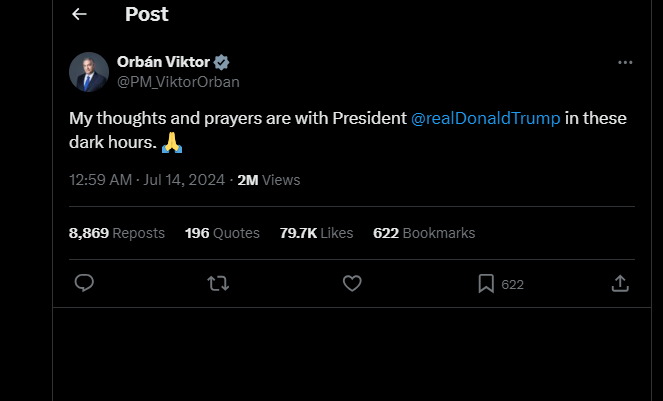Click the blue verified badge

222,62
